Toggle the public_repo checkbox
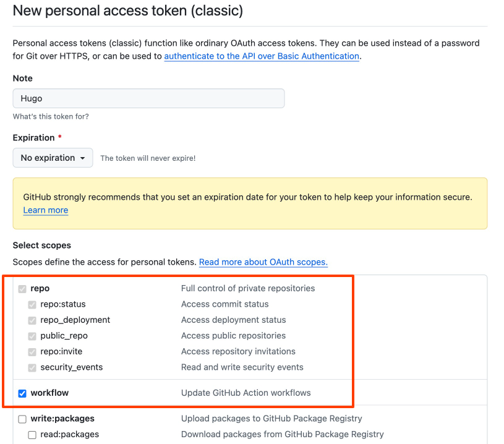The width and height of the screenshot is (504, 444). click(x=32, y=336)
